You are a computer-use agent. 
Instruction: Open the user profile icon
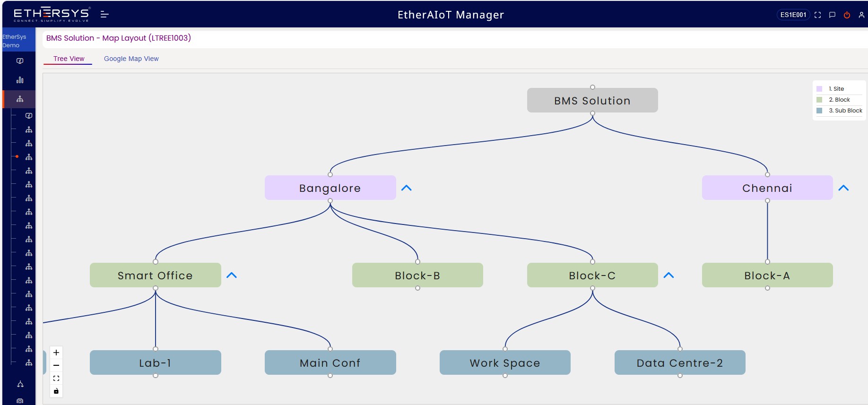(x=861, y=15)
